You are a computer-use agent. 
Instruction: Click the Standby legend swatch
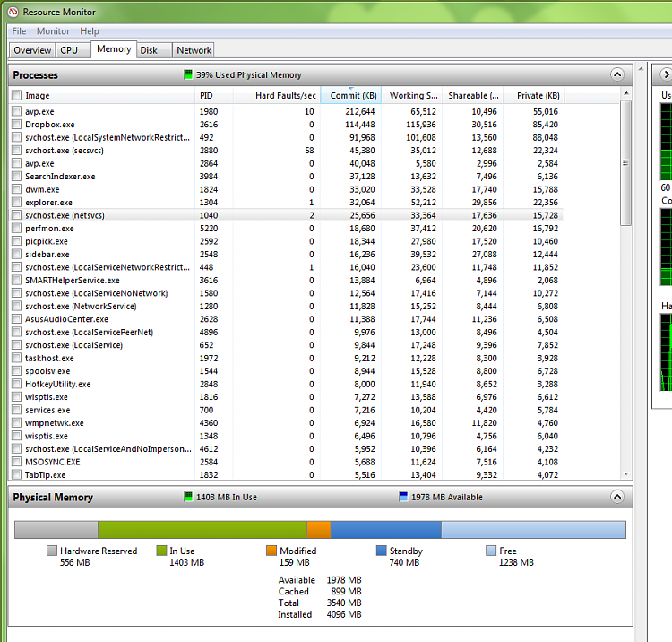click(381, 551)
